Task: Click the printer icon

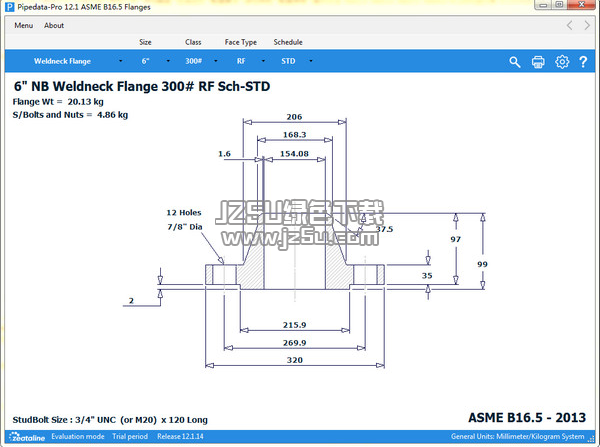Action: (538, 62)
